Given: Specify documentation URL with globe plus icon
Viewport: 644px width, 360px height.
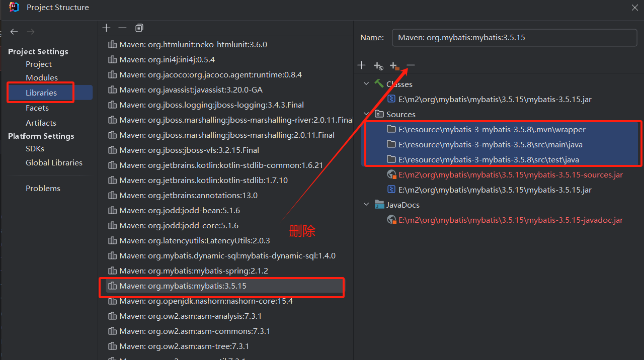Looking at the screenshot, I should (x=378, y=65).
